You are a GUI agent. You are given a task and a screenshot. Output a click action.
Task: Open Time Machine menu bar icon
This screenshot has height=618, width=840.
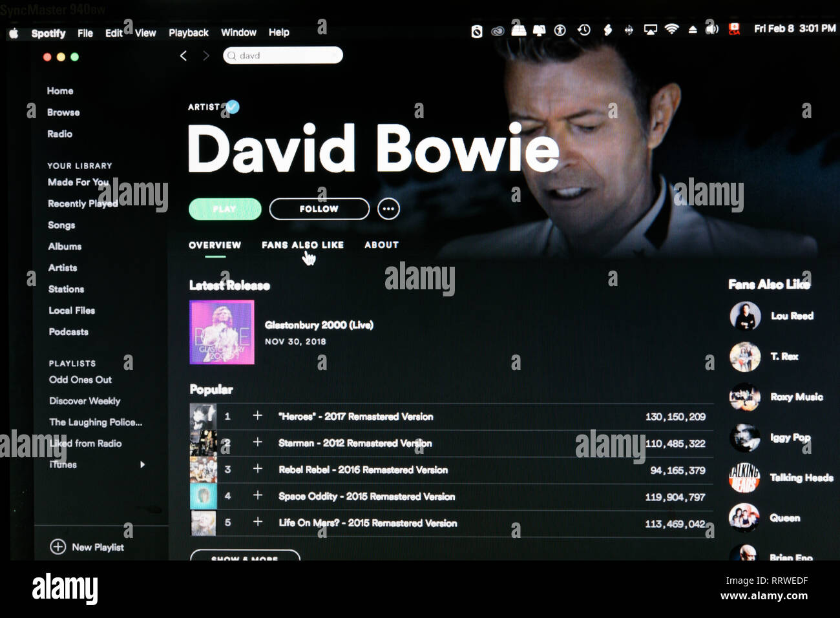click(583, 30)
